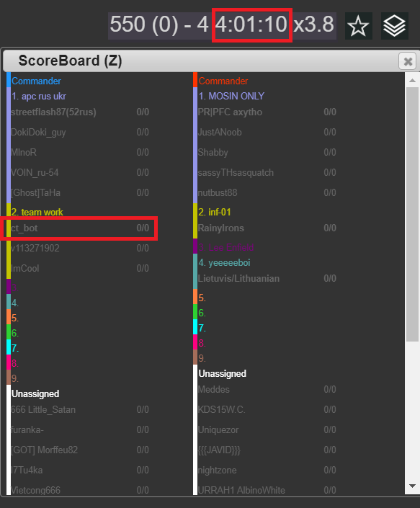420x508 pixels.
Task: Select squad '1. apc rus ukr'
Action: pyautogui.click(x=39, y=97)
